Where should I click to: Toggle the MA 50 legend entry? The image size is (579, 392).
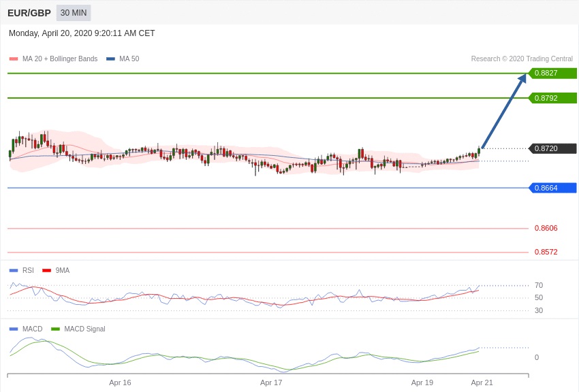tap(123, 59)
